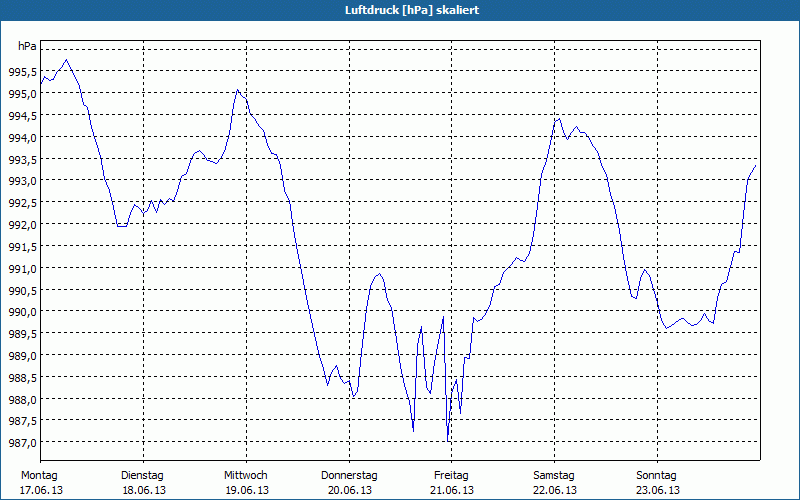Click the Freitag day label
The width and height of the screenshot is (800, 500).
(452, 476)
